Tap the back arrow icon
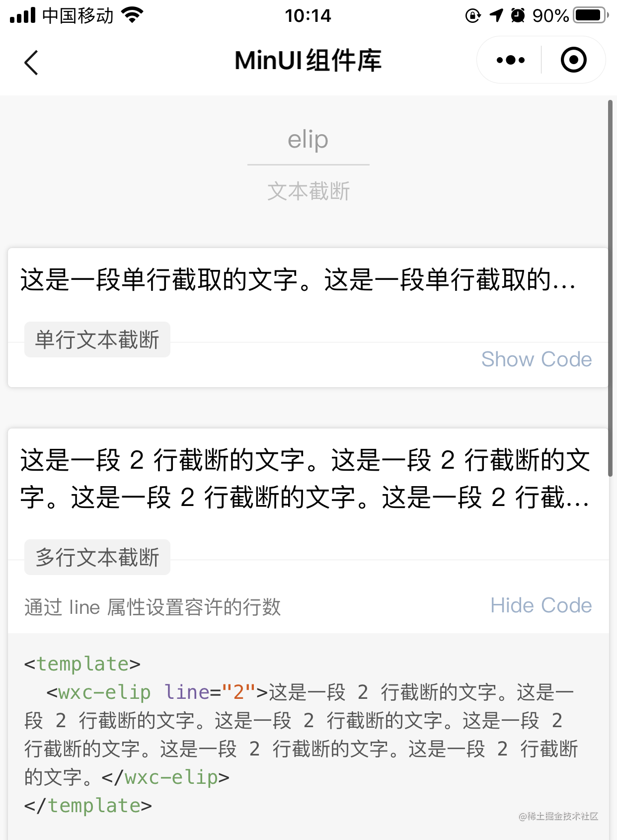 coord(31,63)
